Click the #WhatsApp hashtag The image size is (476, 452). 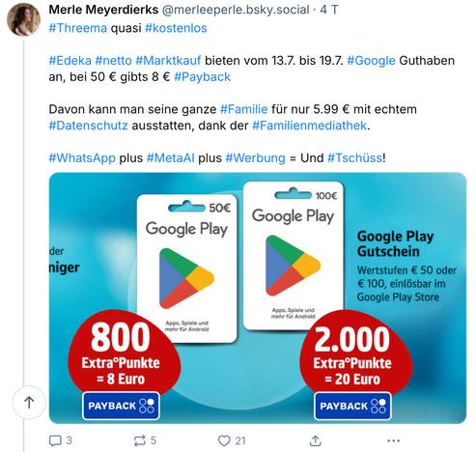(82, 158)
